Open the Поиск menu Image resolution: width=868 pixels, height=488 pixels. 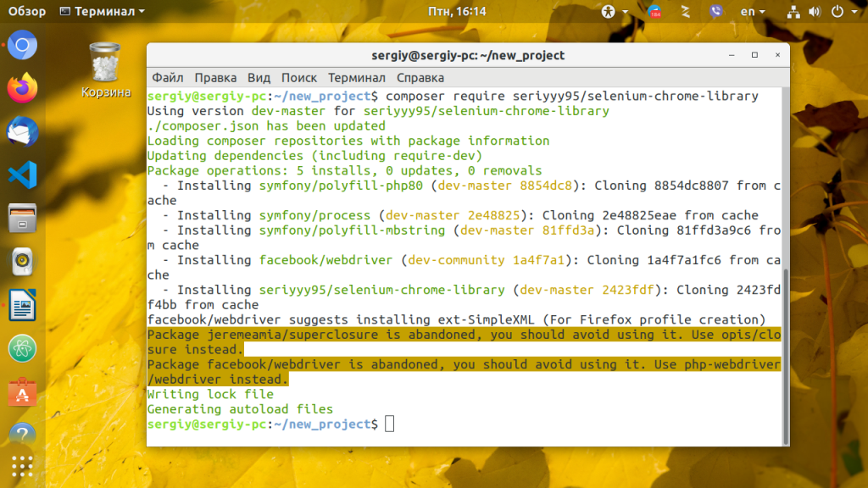click(x=299, y=78)
